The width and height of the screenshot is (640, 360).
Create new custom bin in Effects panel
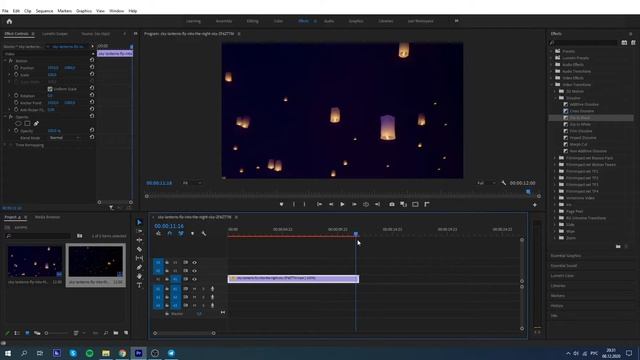tap(618, 246)
